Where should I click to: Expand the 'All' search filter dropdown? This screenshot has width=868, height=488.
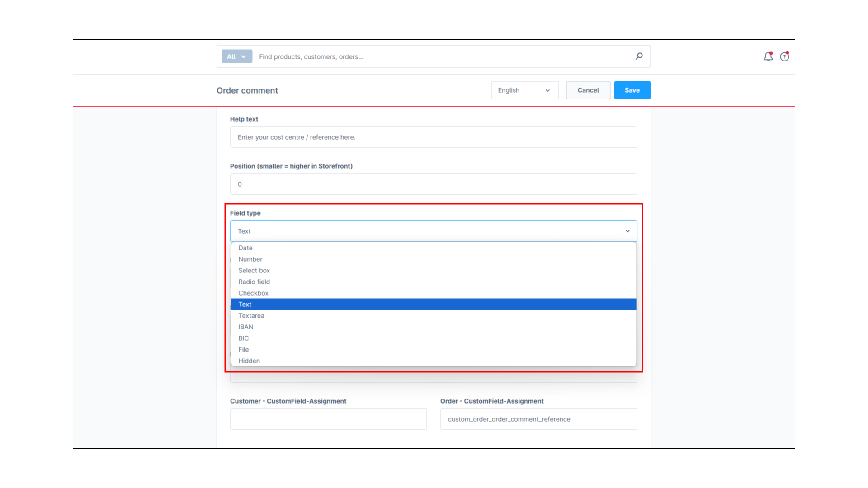pos(237,56)
